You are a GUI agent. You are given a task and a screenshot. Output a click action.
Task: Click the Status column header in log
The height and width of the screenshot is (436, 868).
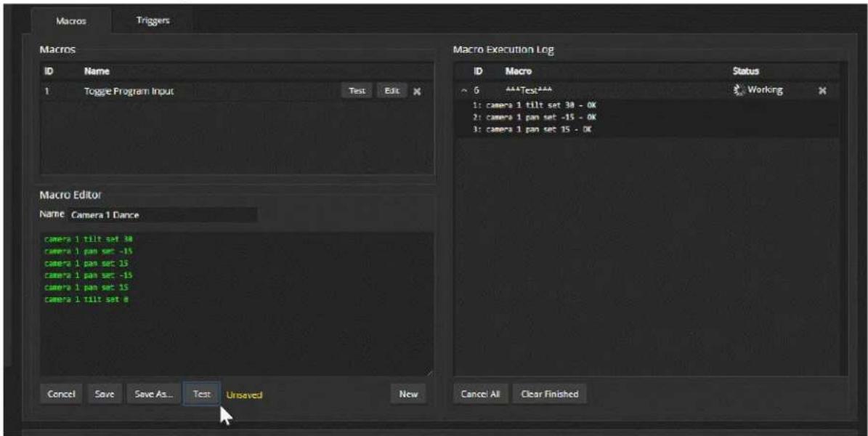(745, 71)
